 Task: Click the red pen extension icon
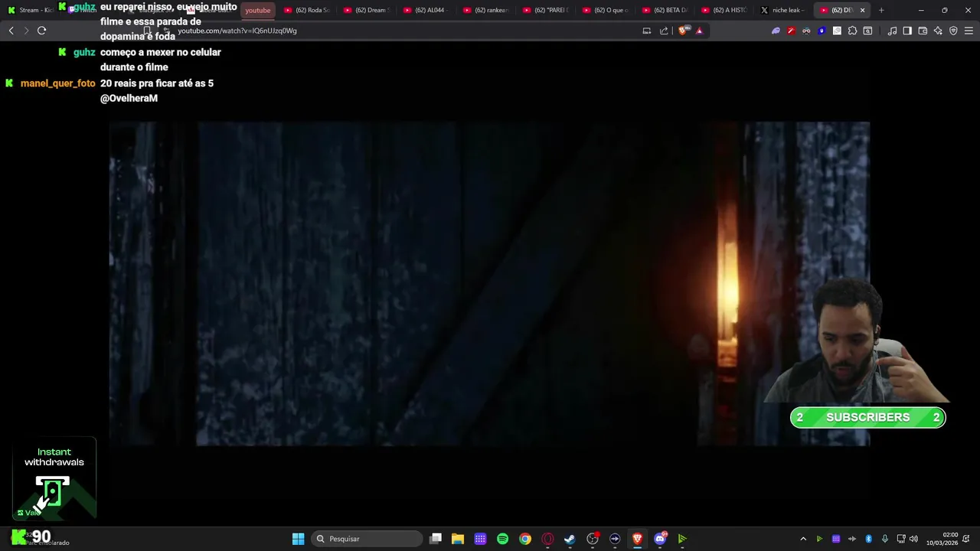pos(791,31)
